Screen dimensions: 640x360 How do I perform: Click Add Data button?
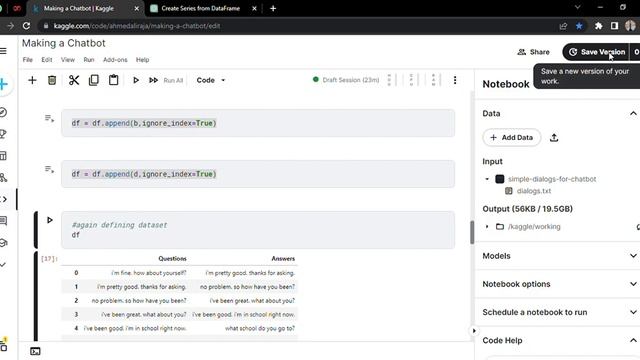(x=512, y=138)
